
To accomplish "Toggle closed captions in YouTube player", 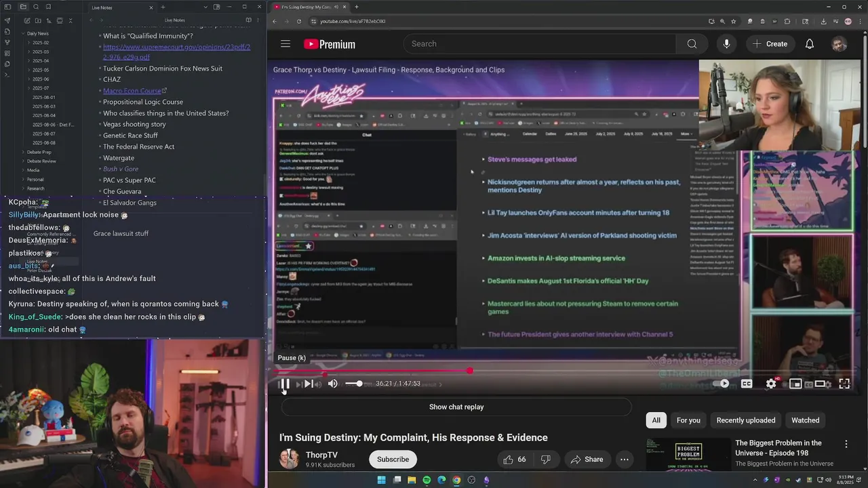I will click(747, 384).
